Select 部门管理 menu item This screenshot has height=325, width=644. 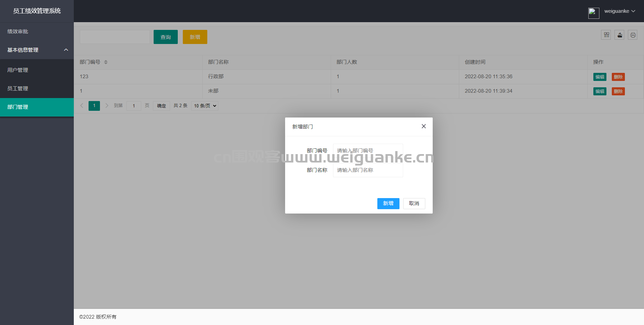pyautogui.click(x=37, y=107)
